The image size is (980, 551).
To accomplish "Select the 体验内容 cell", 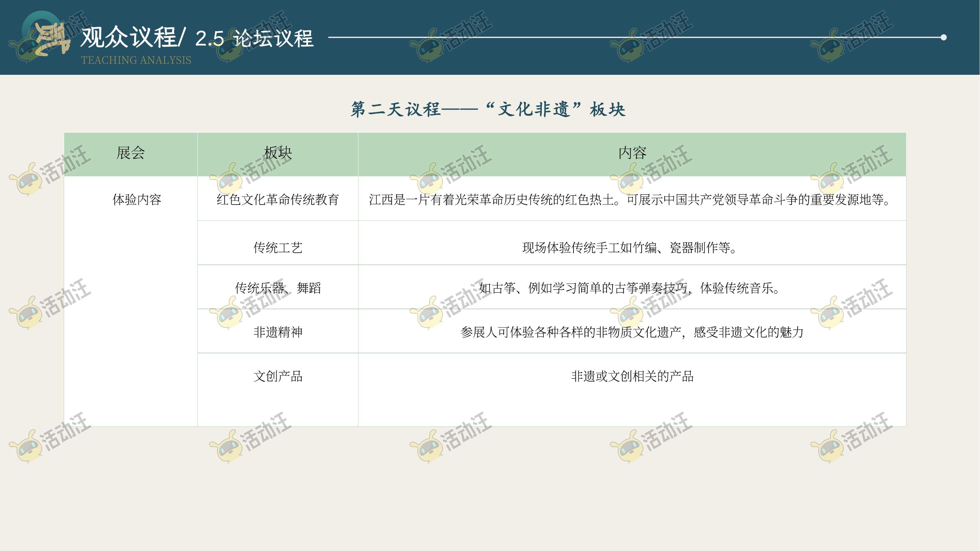I will click(137, 199).
